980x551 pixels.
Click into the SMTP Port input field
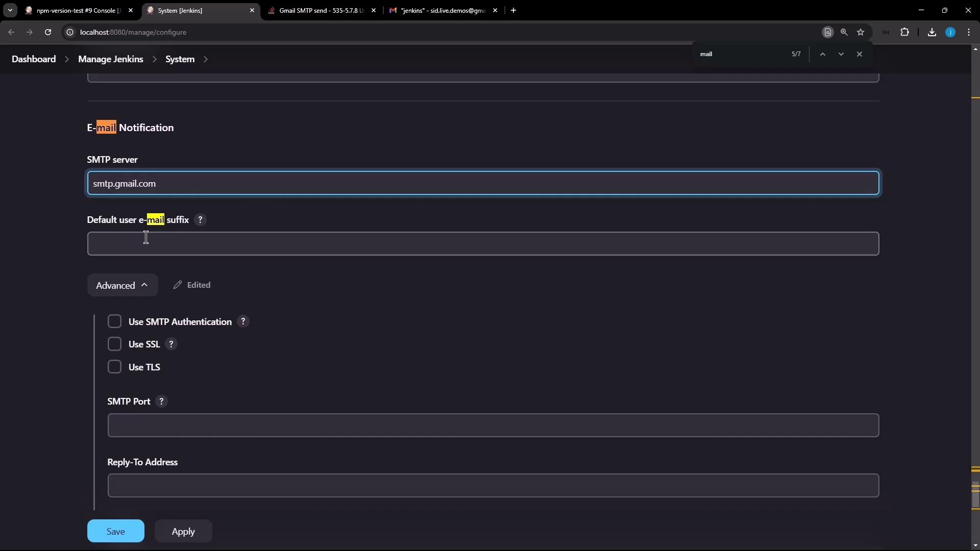click(x=493, y=425)
